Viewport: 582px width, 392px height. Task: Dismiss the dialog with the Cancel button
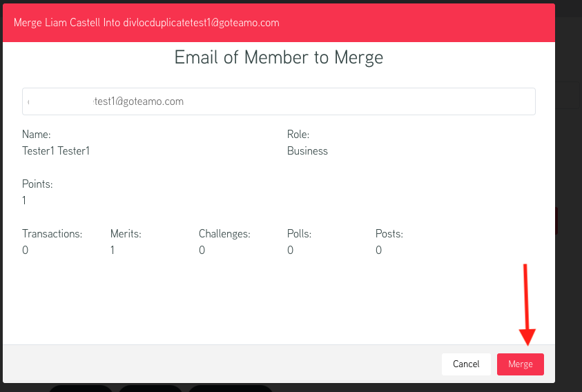[466, 364]
